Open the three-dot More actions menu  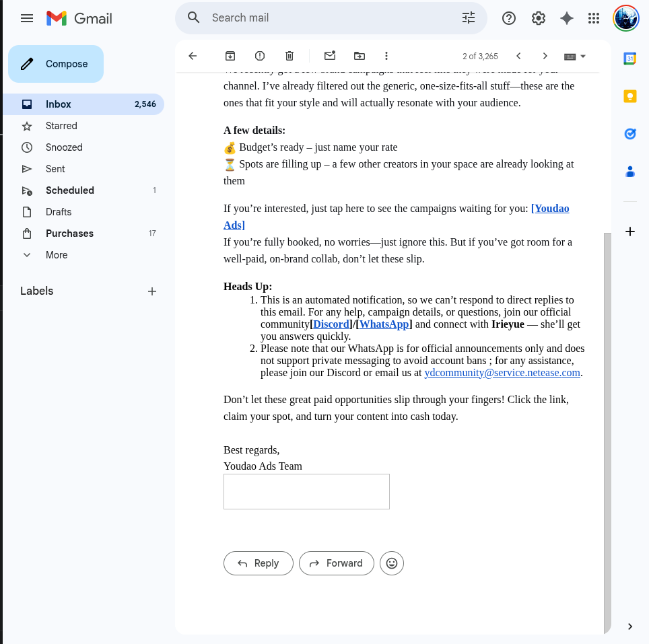click(386, 56)
